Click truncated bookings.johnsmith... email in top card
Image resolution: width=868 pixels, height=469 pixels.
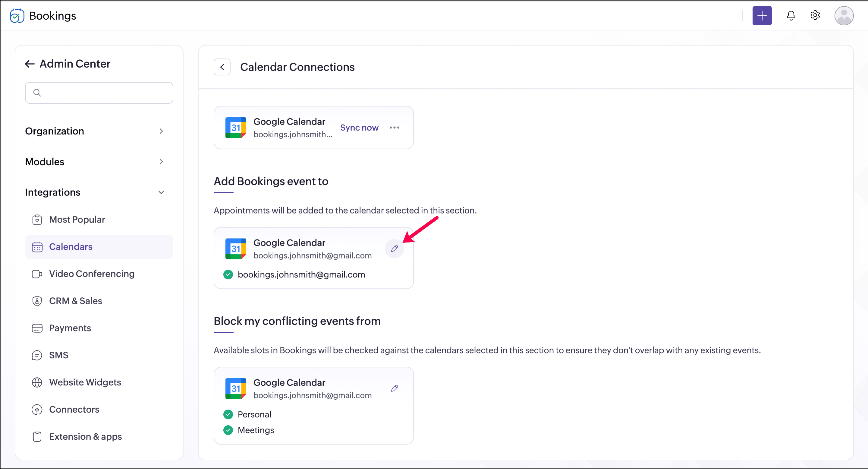293,134
